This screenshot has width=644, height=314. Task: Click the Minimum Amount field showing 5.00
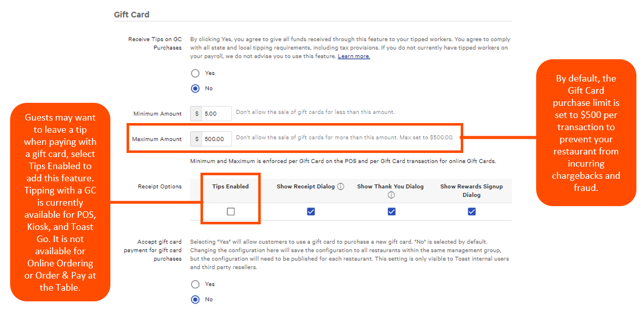click(x=217, y=113)
